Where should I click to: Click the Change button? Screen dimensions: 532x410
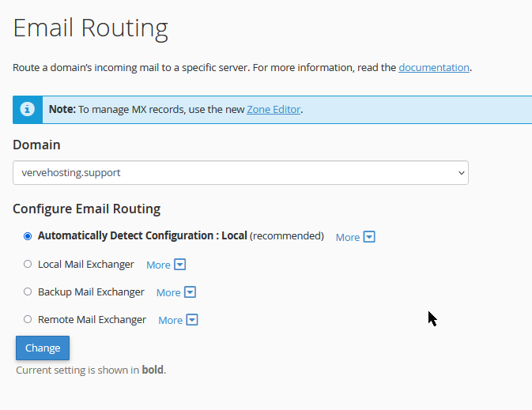43,348
